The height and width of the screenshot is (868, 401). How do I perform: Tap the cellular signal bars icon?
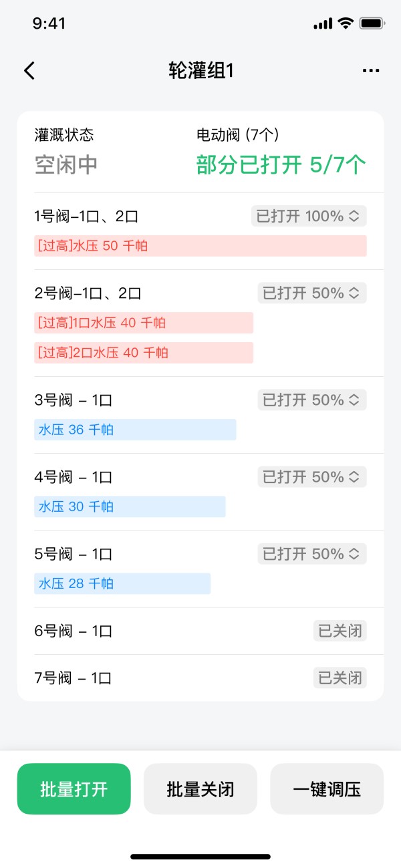click(322, 24)
